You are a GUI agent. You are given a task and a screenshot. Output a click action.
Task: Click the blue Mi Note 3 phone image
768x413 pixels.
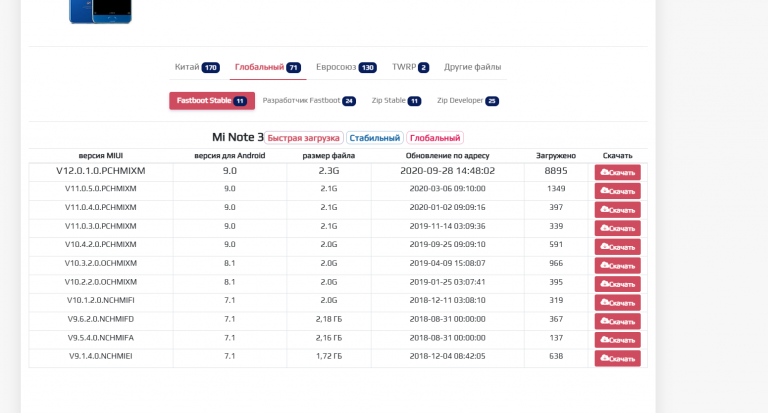(x=100, y=11)
